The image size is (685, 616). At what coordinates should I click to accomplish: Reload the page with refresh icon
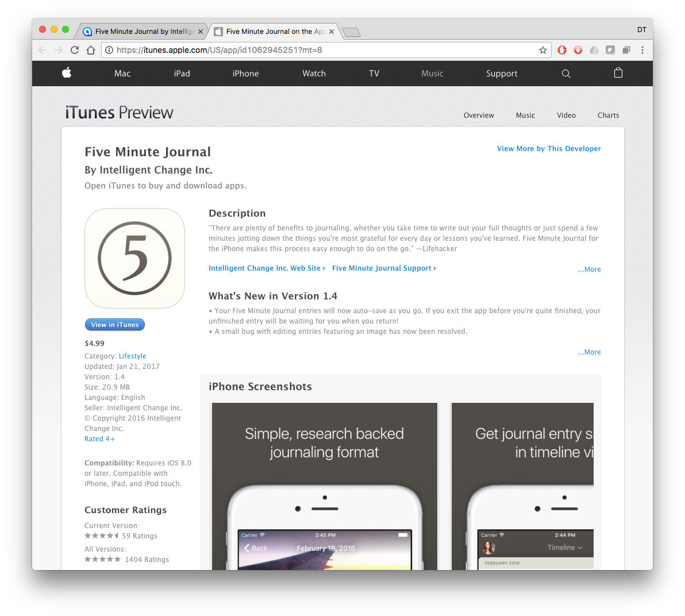point(75,50)
